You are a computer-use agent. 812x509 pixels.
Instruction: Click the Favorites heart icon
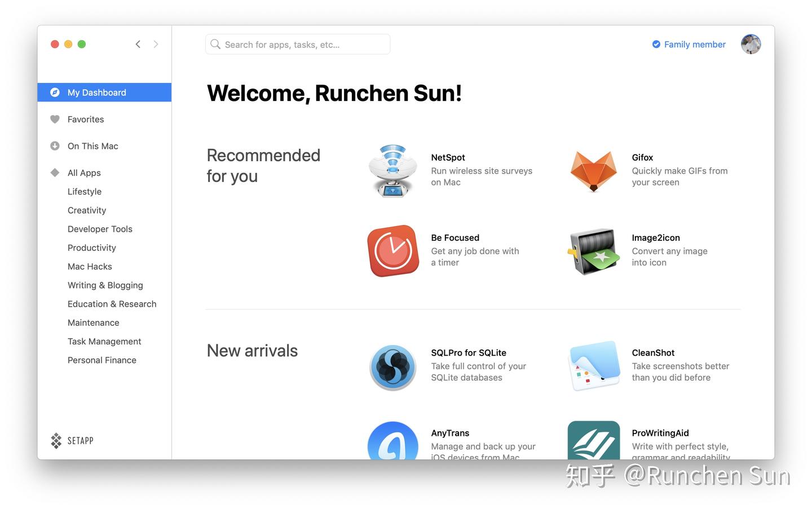(x=55, y=119)
